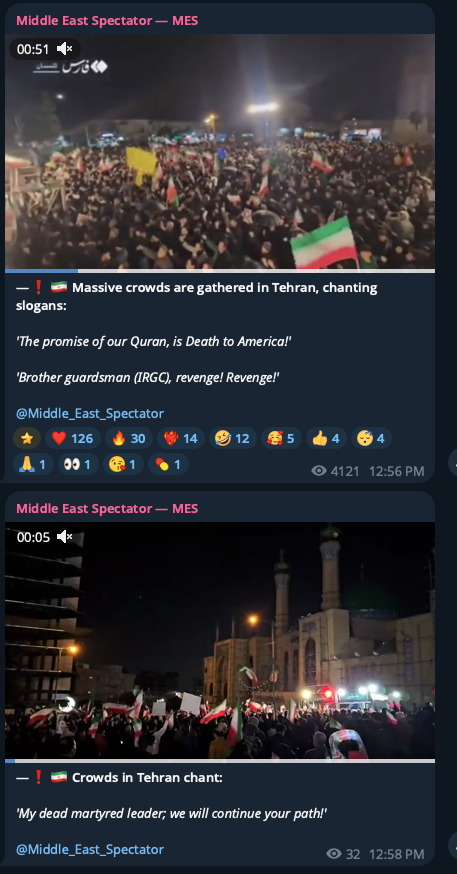
Task: Click the thumbs-up reaction with 4
Action: [x=326, y=438]
